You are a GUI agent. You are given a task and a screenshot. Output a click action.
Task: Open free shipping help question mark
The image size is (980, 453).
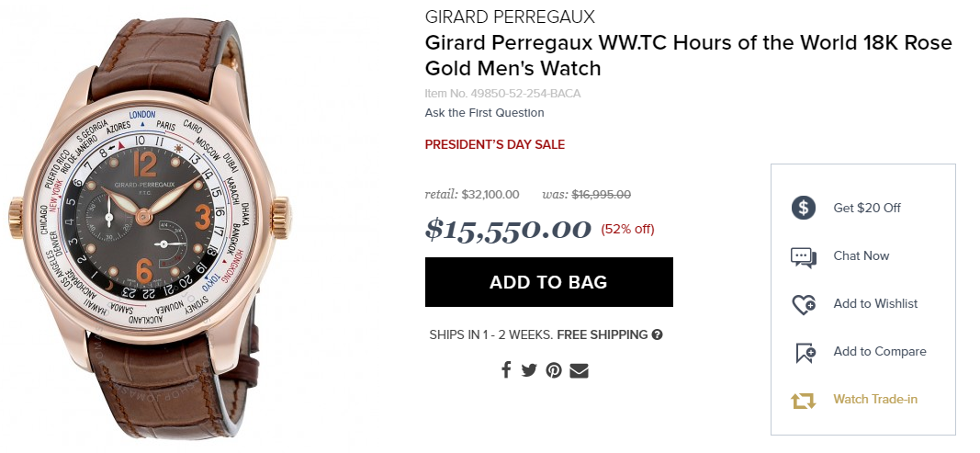(x=657, y=334)
